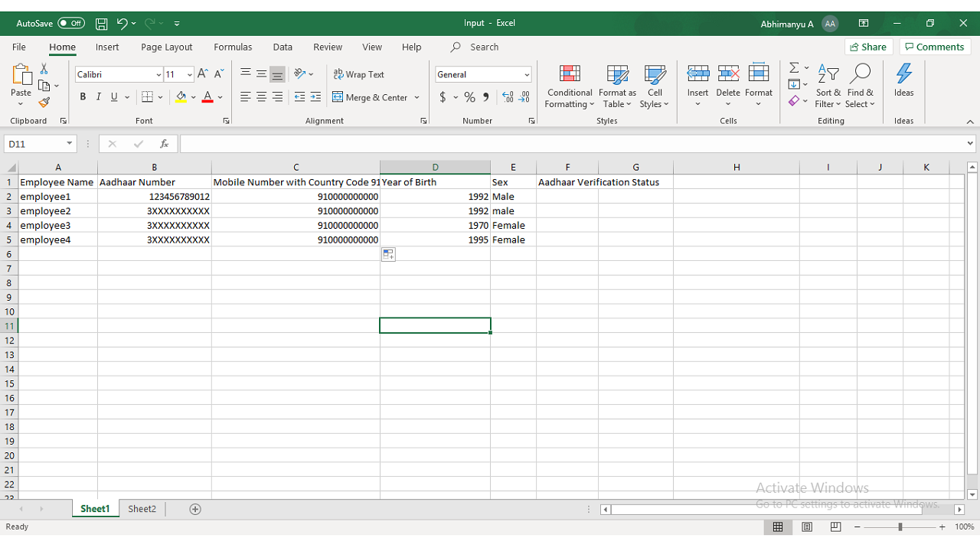
Task: Click the Percent Style icon
Action: click(x=469, y=97)
